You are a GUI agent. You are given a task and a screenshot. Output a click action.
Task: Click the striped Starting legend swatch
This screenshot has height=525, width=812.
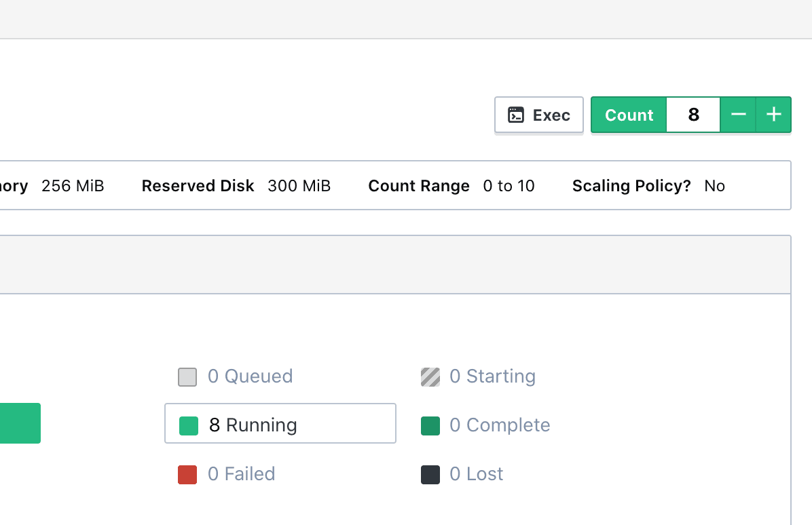pos(430,377)
